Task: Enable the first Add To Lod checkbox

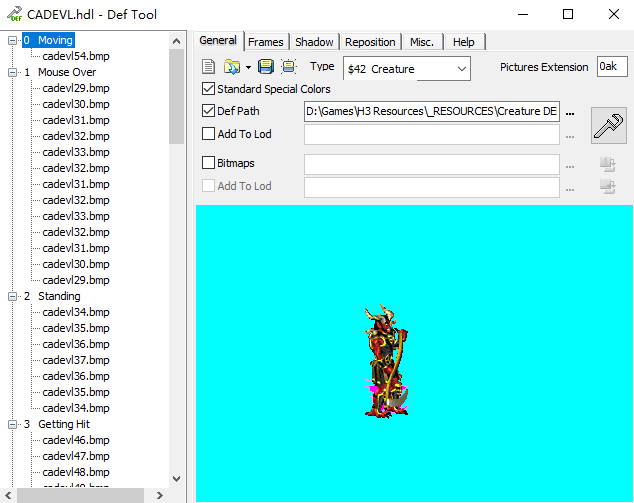Action: point(208,133)
